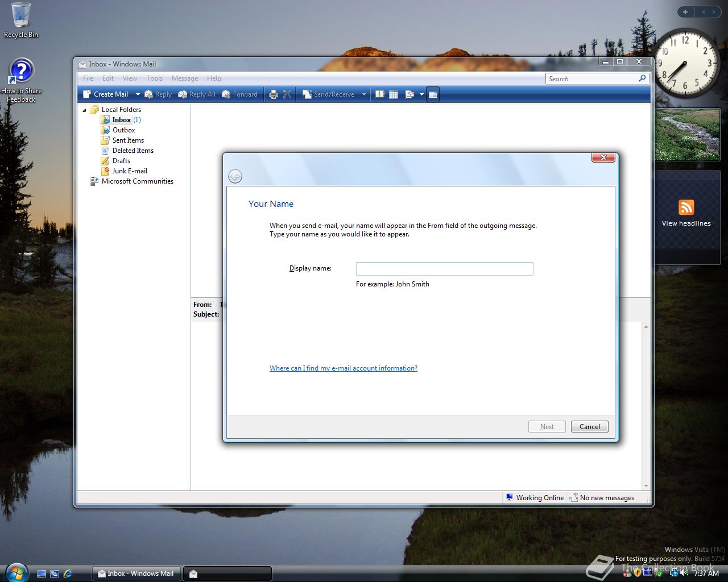This screenshot has height=582, width=728.
Task: Click the Windows Security shield tray icon
Action: pos(638,573)
